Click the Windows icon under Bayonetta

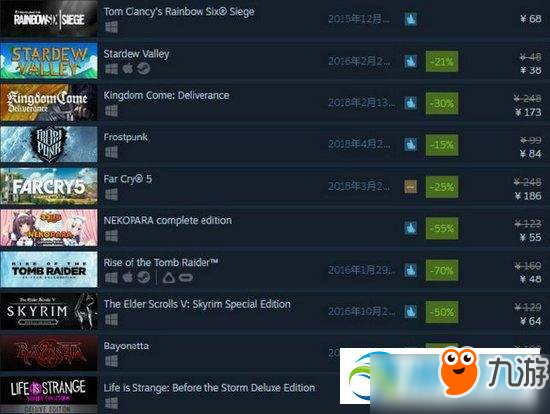pos(112,361)
